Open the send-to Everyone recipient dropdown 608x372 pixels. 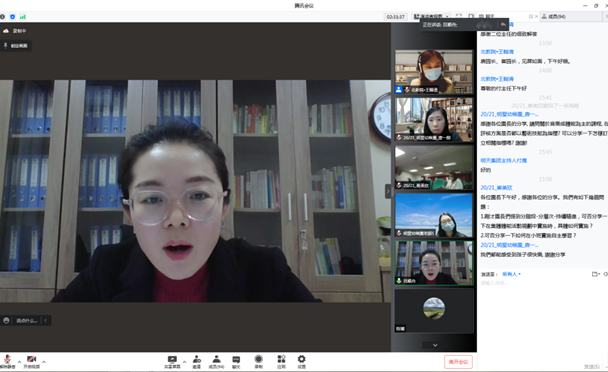511,274
